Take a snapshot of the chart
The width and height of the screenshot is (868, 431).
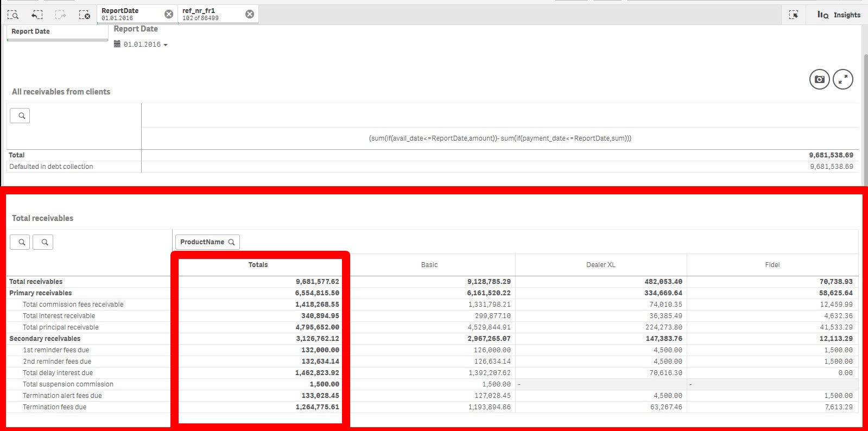[820, 79]
